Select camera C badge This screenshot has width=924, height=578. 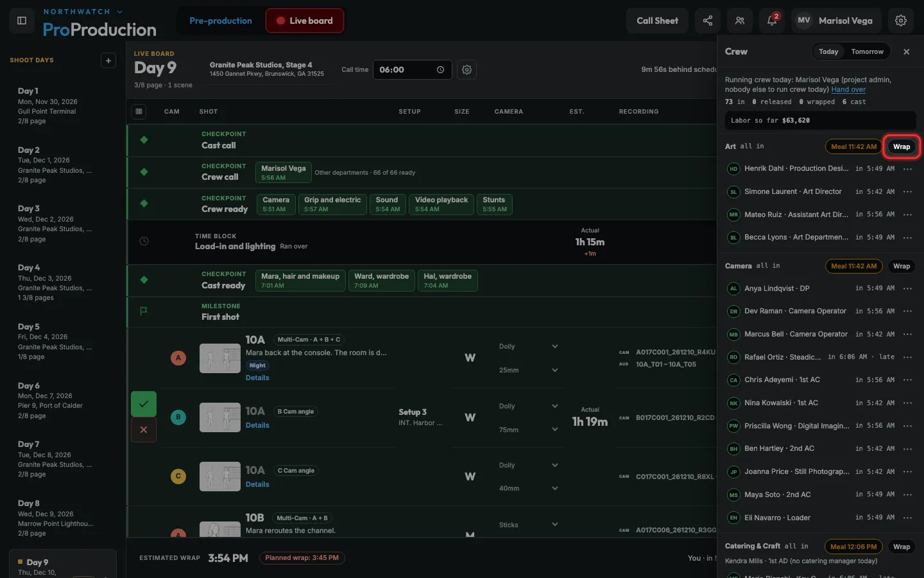click(x=178, y=477)
